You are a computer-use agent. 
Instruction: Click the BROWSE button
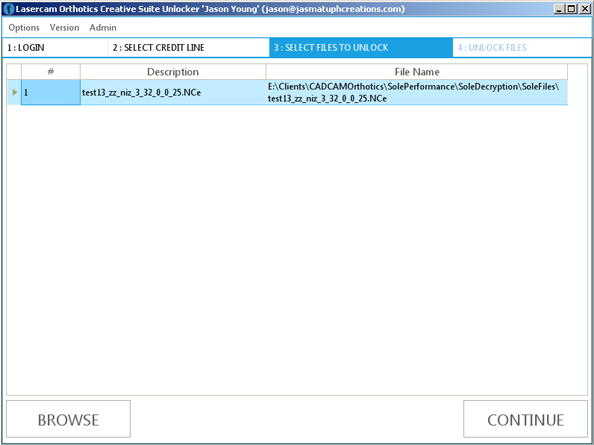69,419
